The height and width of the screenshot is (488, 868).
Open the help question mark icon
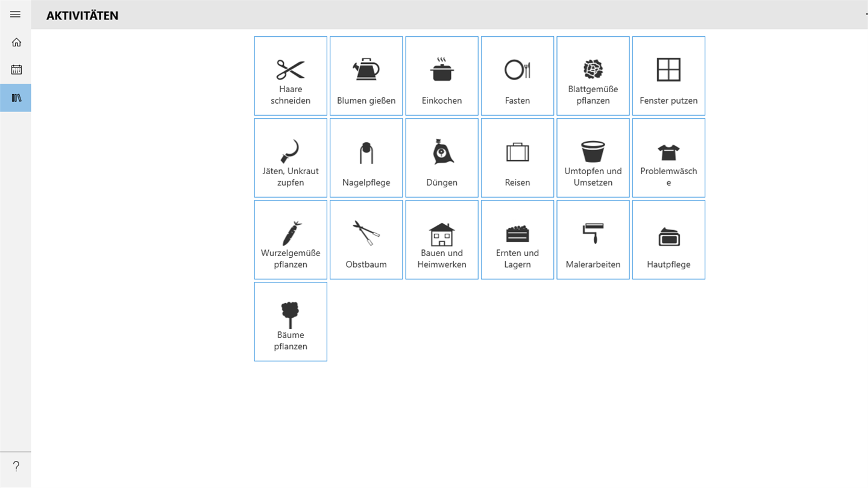(x=16, y=466)
